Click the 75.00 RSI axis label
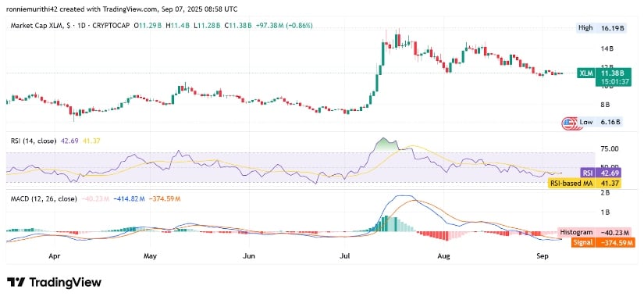 pyautogui.click(x=609, y=148)
